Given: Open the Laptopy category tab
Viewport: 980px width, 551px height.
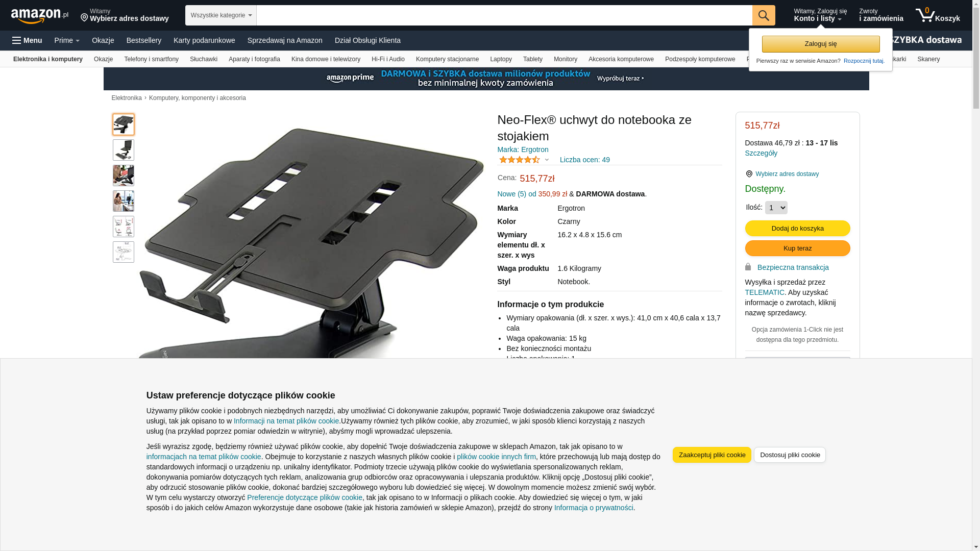Looking at the screenshot, I should [501, 59].
